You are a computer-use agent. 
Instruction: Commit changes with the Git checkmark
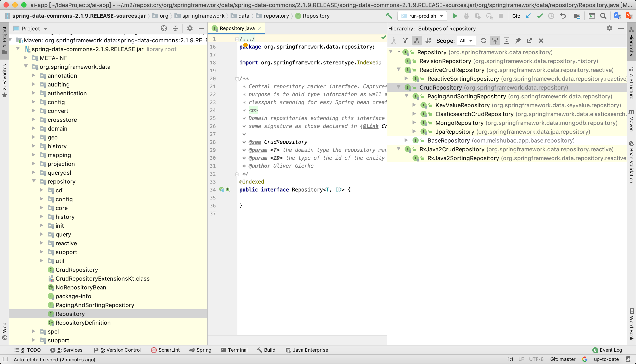(x=540, y=16)
